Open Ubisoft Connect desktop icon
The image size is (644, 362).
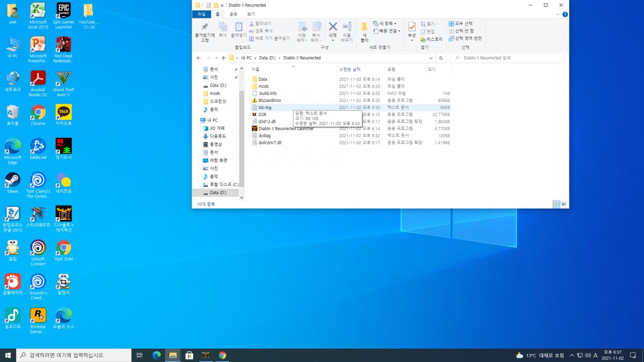point(38,253)
